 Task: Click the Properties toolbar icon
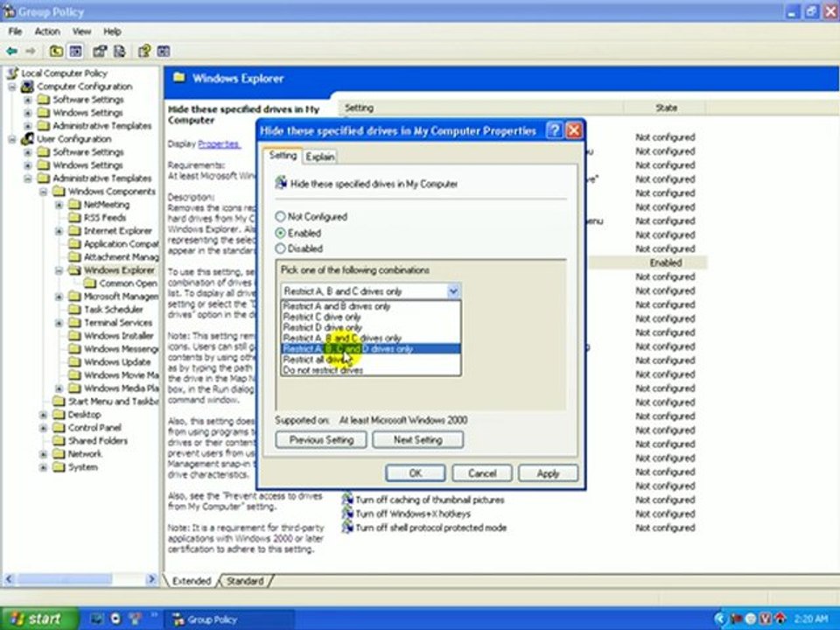click(100, 52)
